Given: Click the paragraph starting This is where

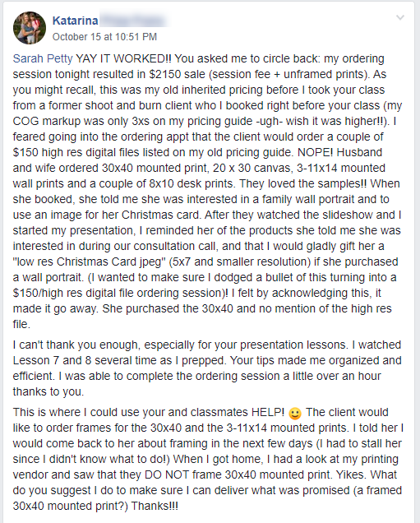Looking at the screenshot, I should coord(208,460).
